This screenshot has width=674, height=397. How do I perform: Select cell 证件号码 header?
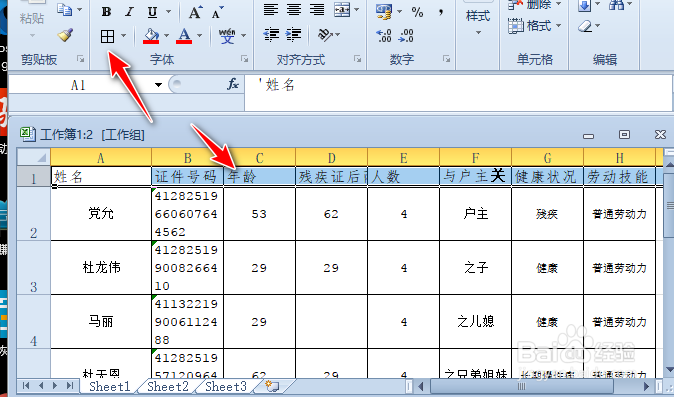pos(187,177)
